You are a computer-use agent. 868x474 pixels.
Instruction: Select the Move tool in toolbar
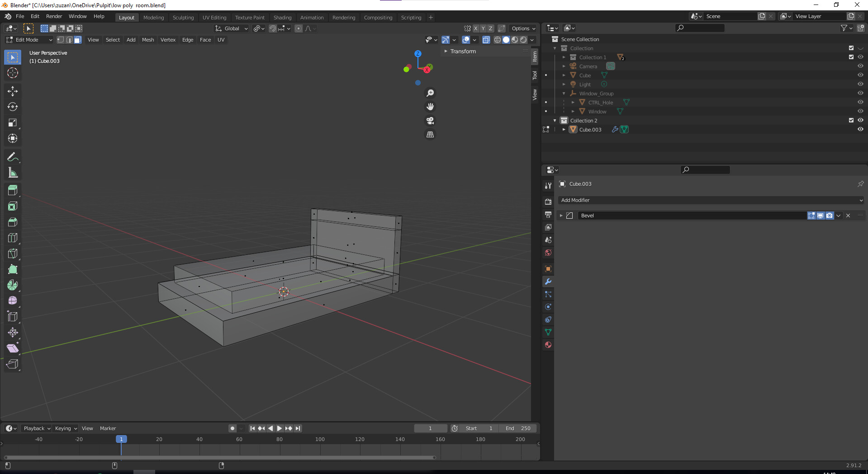(x=13, y=91)
